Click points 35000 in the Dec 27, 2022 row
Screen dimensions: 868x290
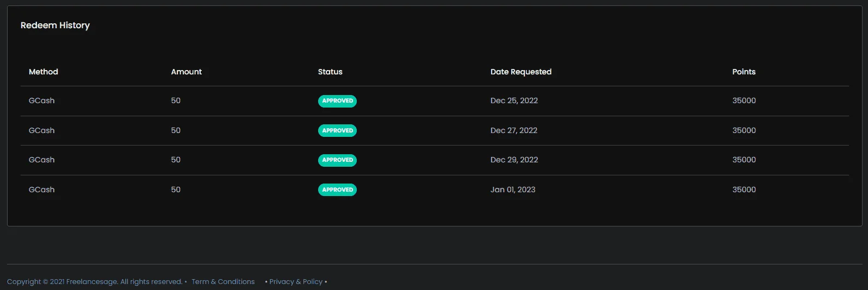click(x=744, y=130)
